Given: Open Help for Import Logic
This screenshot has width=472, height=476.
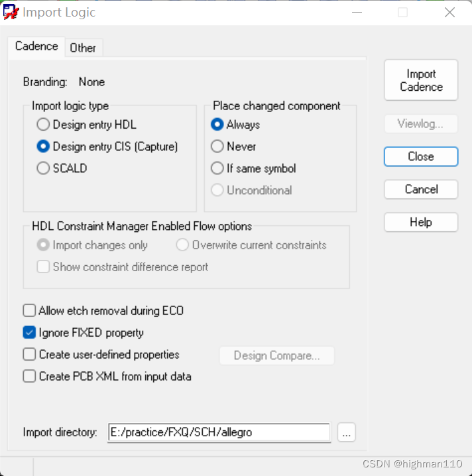Looking at the screenshot, I should (421, 222).
